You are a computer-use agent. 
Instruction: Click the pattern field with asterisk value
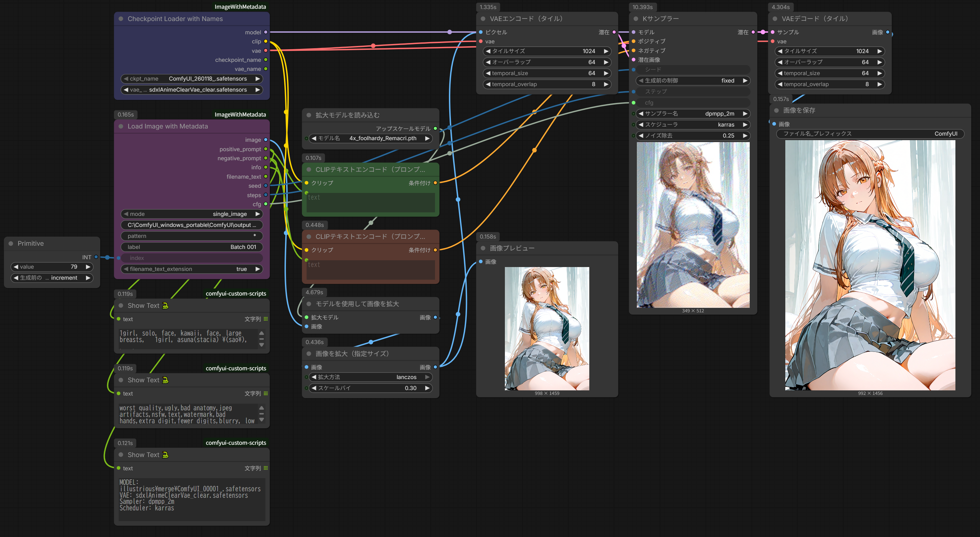click(192, 236)
